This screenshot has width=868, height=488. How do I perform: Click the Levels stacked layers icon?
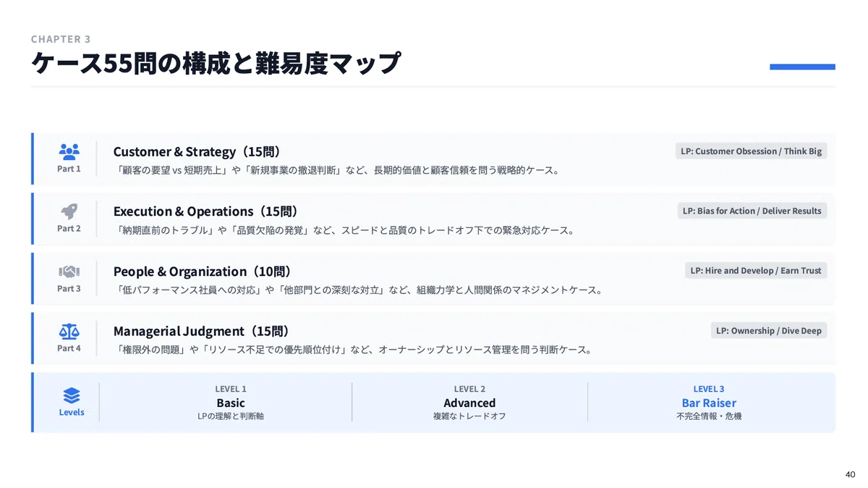click(x=72, y=395)
